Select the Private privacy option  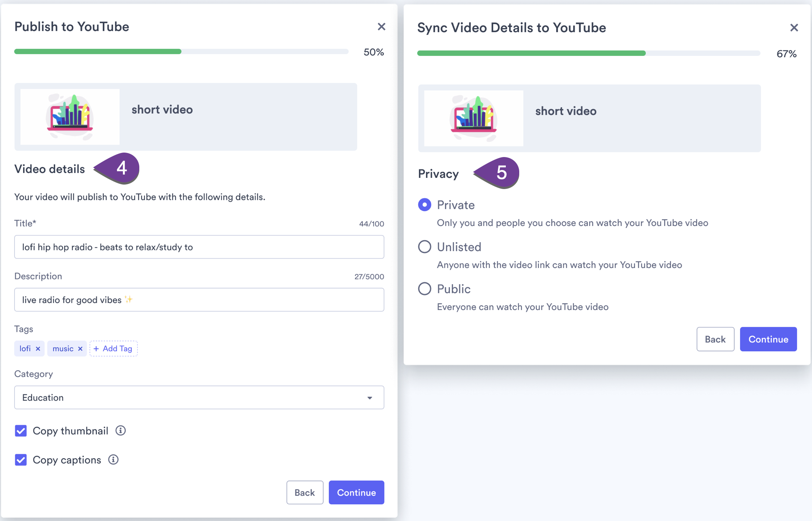424,205
